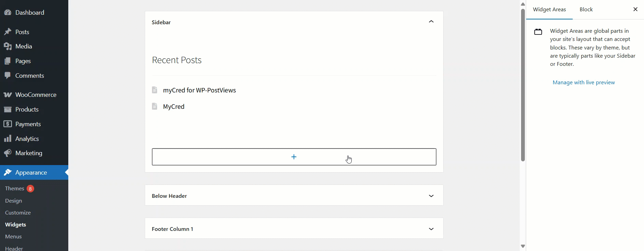The image size is (644, 251).
Task: Click the Products archive box icon
Action: [x=8, y=109]
